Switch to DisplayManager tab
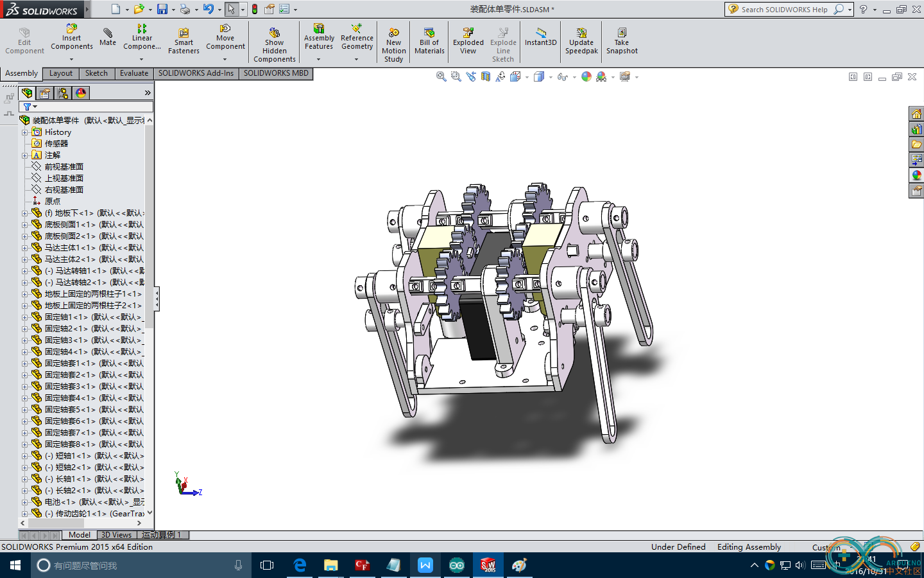Viewport: 924px width, 578px height. (x=81, y=93)
